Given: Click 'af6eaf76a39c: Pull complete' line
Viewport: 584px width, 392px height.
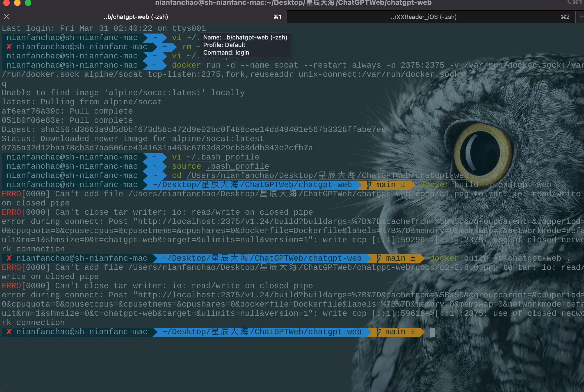Looking at the screenshot, I should (x=67, y=111).
